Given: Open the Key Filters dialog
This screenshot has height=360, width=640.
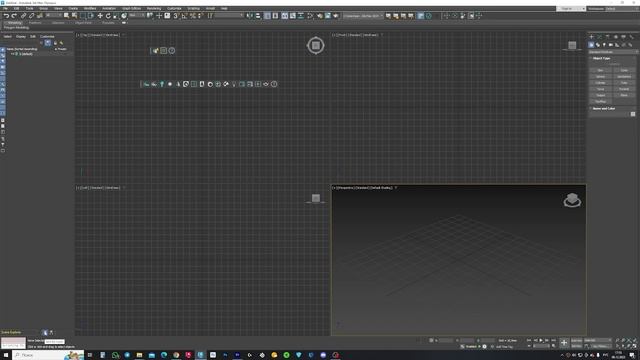Looking at the screenshot, I should [600, 346].
